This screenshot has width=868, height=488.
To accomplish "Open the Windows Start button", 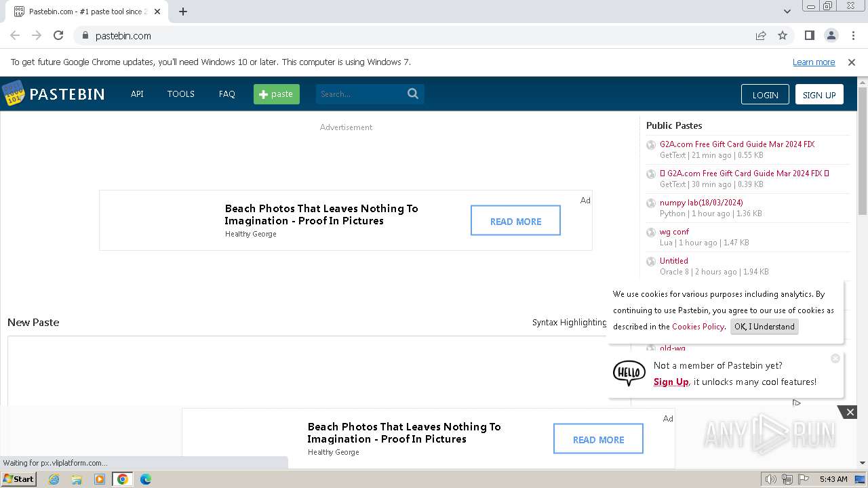I will point(18,479).
